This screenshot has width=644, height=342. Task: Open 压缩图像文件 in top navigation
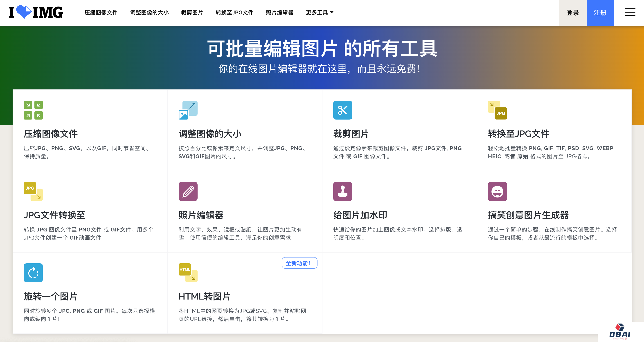tap(101, 13)
